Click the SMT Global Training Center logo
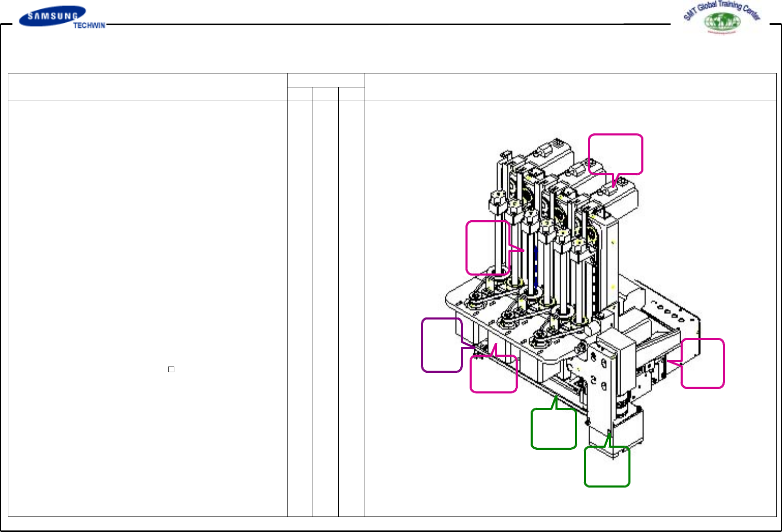The image size is (782, 532). [722, 18]
